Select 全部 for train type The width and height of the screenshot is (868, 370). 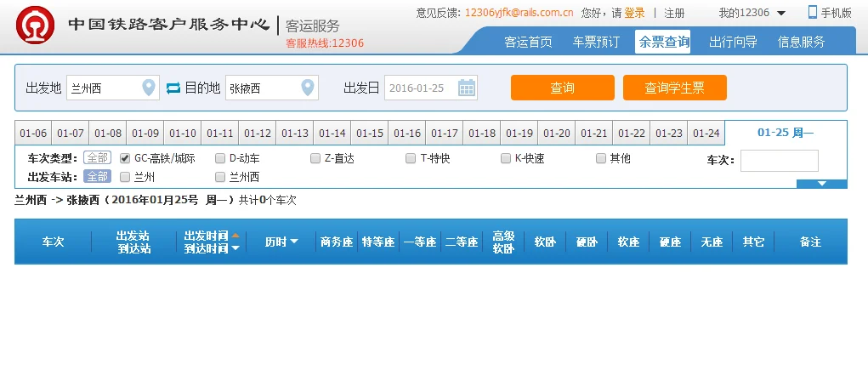point(98,158)
